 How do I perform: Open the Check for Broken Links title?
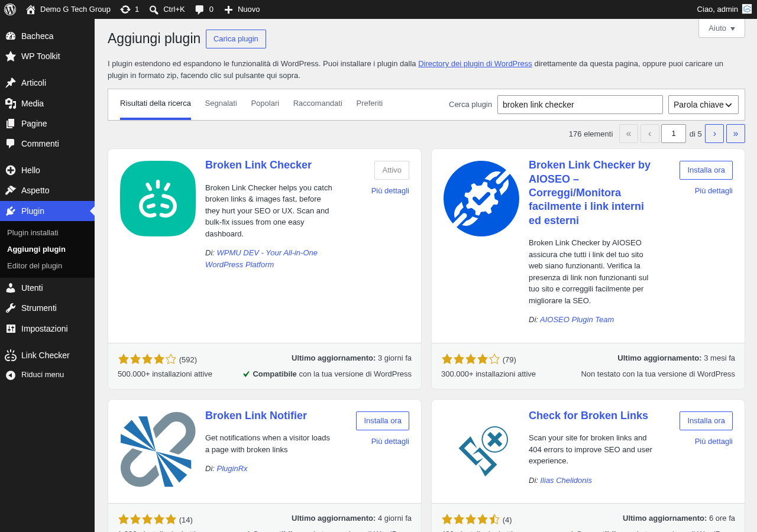588,416
